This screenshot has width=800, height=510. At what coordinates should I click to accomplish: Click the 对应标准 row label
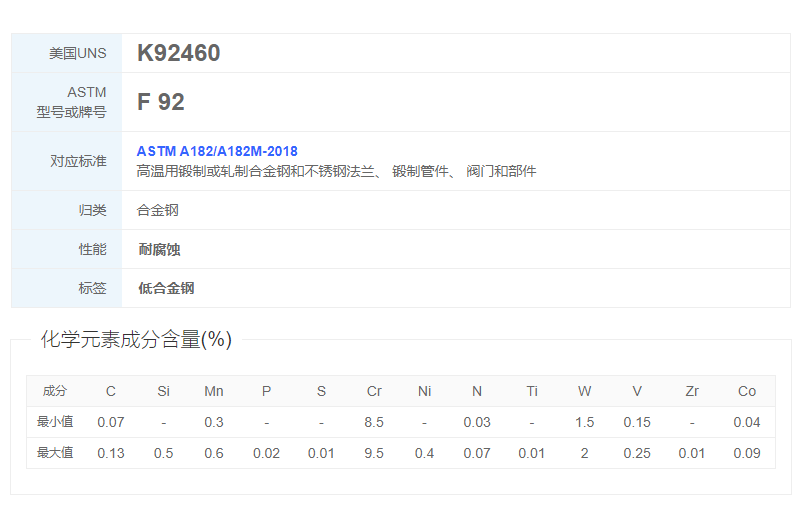point(78,161)
